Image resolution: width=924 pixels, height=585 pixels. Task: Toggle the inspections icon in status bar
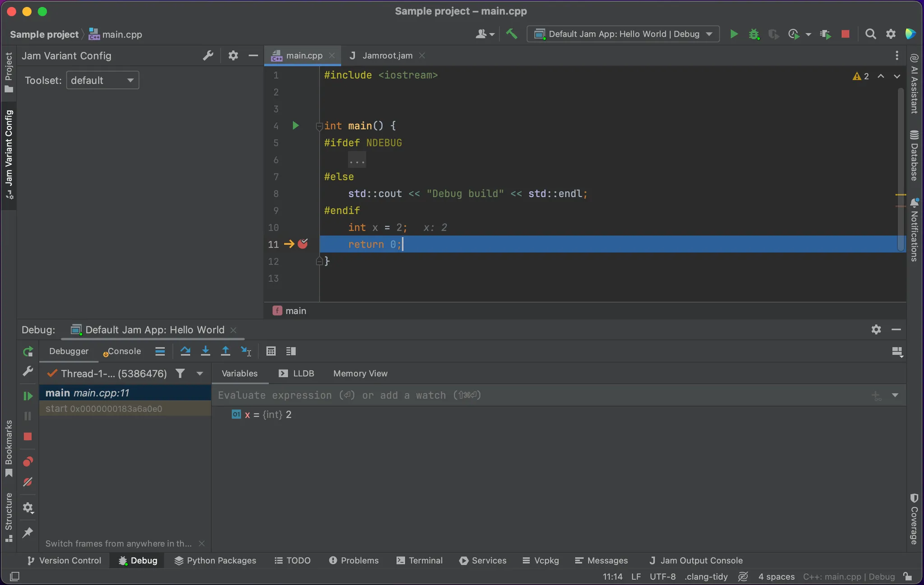[743, 576]
